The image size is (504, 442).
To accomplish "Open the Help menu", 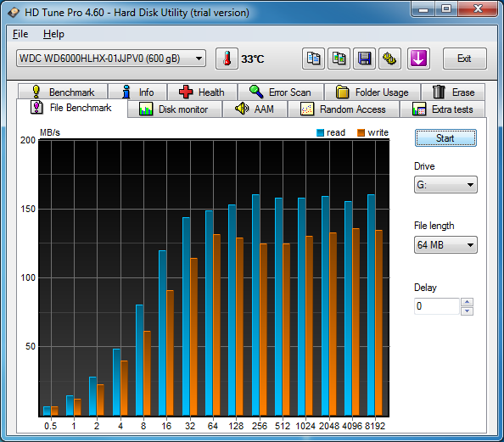I will [53, 34].
